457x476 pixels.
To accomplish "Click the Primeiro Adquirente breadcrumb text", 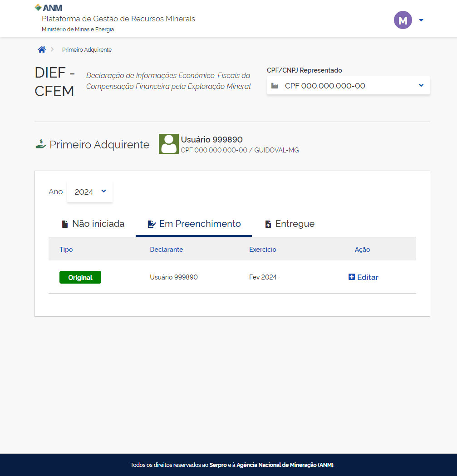I will (x=87, y=50).
